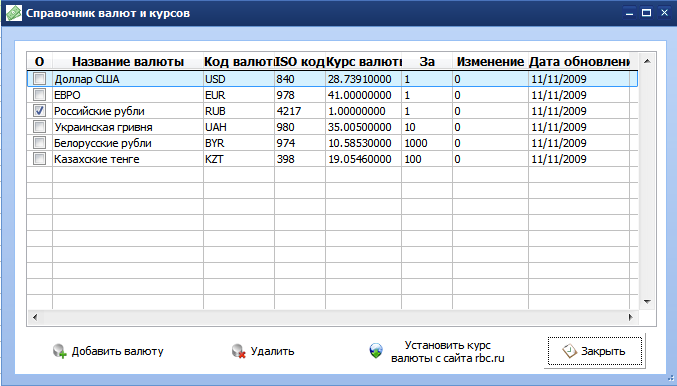Click the О column header
Screen dimensions: 677x386
pos(39,62)
